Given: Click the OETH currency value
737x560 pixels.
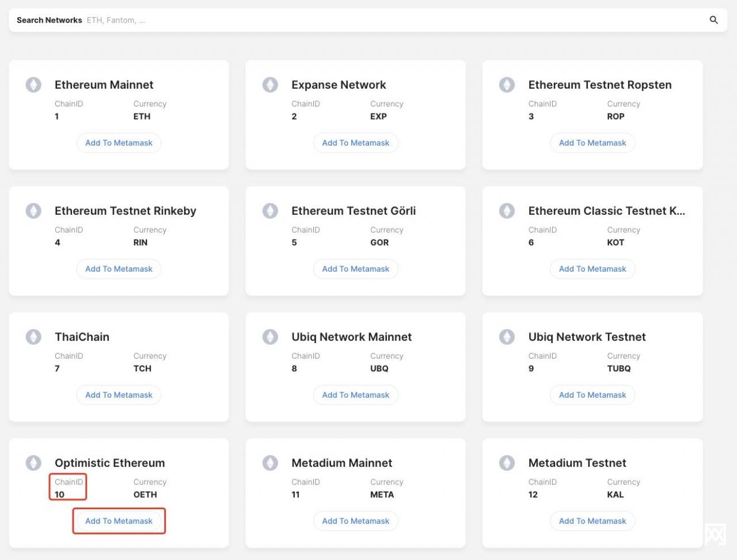Looking at the screenshot, I should click(145, 494).
